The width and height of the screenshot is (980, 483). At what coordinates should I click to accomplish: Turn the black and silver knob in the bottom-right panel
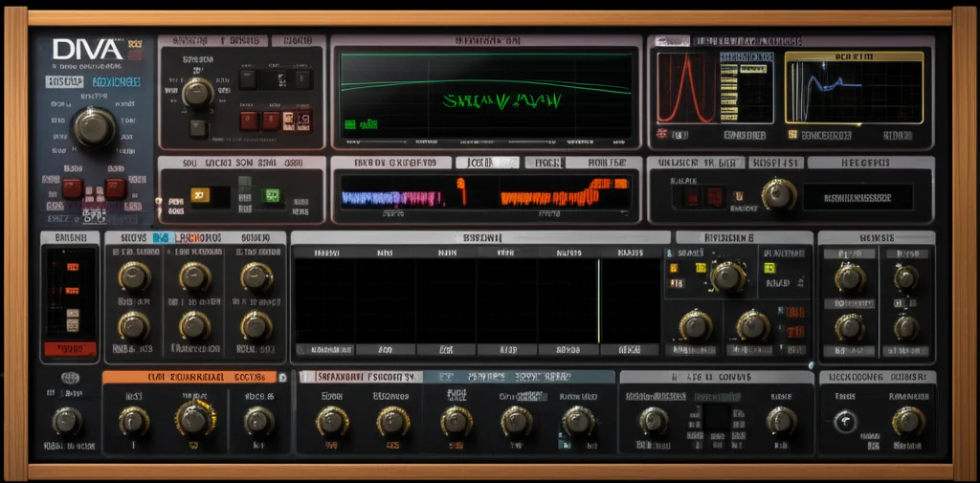[846, 422]
